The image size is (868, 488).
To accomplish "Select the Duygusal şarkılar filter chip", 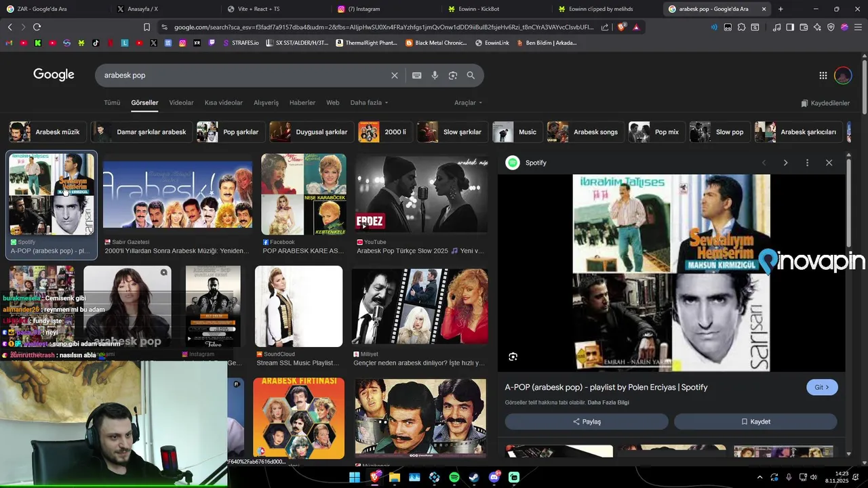I will click(x=311, y=132).
